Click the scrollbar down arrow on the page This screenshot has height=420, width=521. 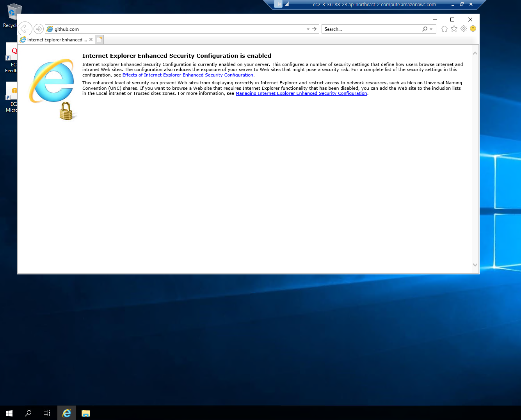tap(475, 265)
